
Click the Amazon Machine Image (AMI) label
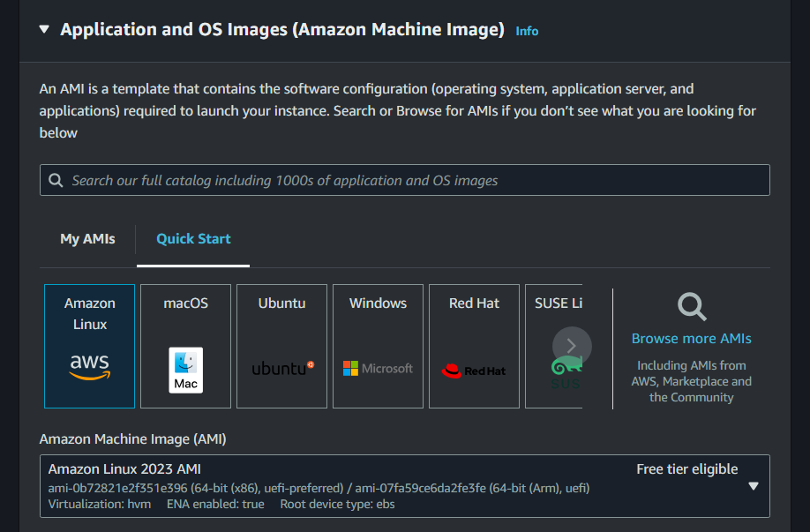[x=132, y=439]
